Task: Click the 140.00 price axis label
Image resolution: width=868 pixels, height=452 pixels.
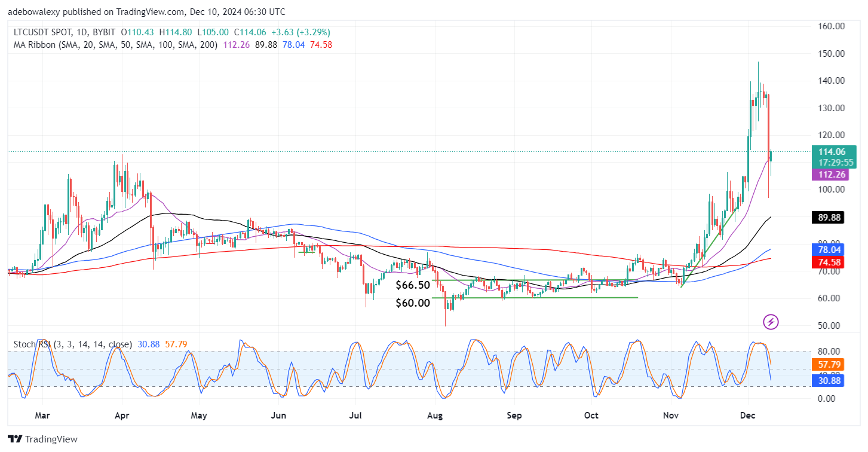Action: tap(831, 81)
